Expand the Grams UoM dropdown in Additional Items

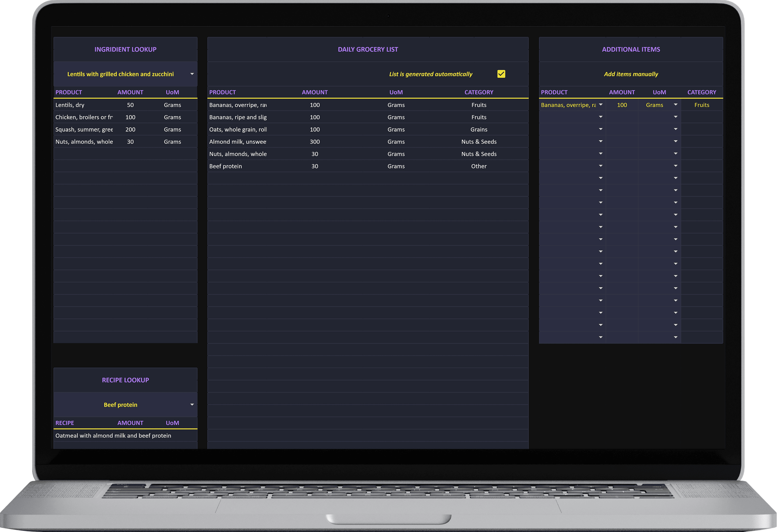tap(675, 105)
